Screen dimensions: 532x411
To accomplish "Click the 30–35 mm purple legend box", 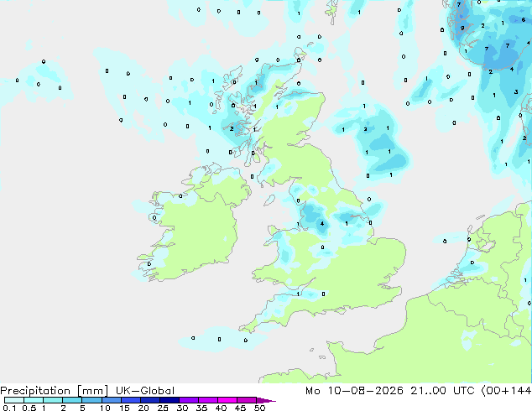I will pyautogui.click(x=188, y=400).
